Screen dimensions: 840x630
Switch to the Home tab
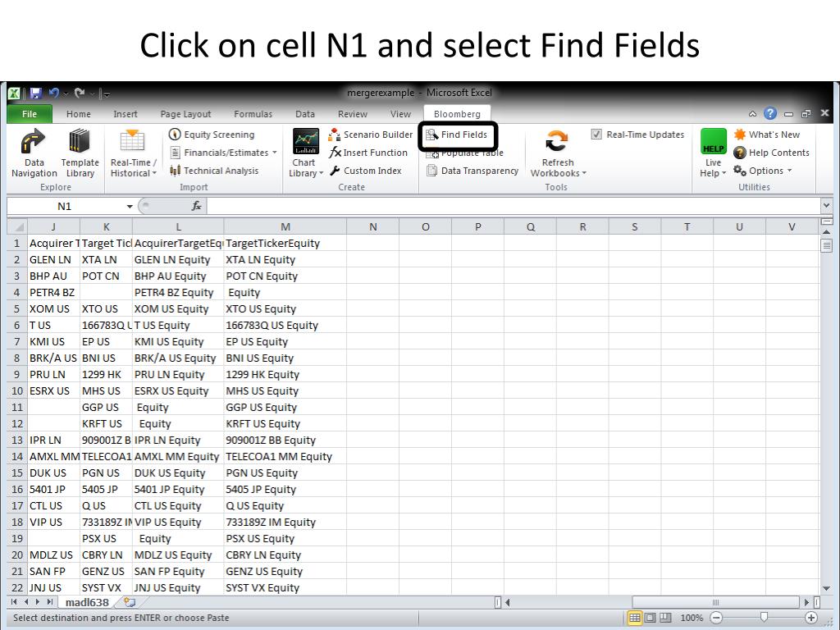click(x=78, y=114)
